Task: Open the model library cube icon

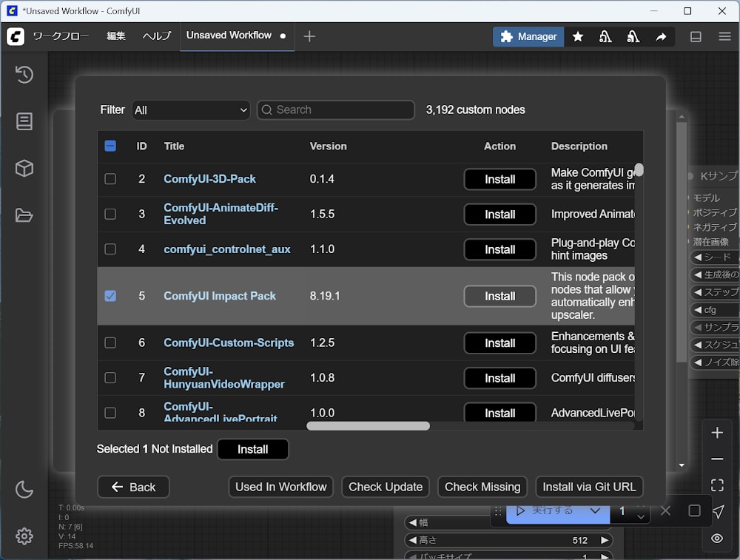Action: 24,169
